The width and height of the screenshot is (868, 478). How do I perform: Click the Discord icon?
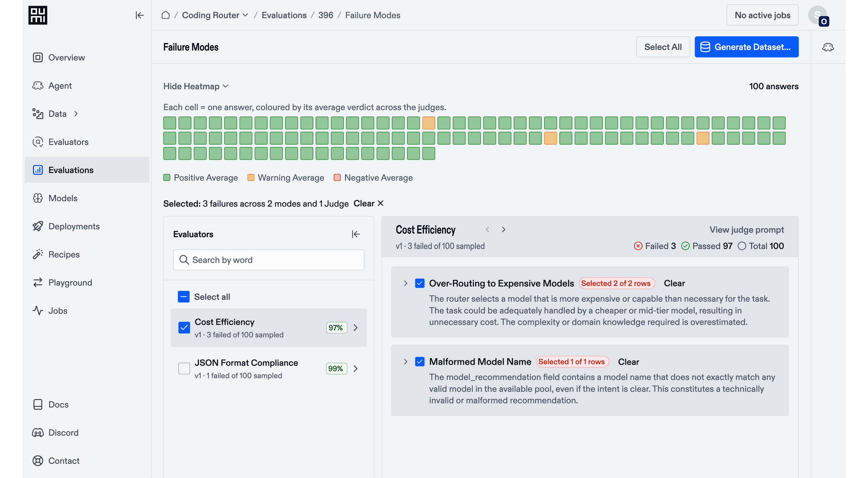tap(38, 433)
